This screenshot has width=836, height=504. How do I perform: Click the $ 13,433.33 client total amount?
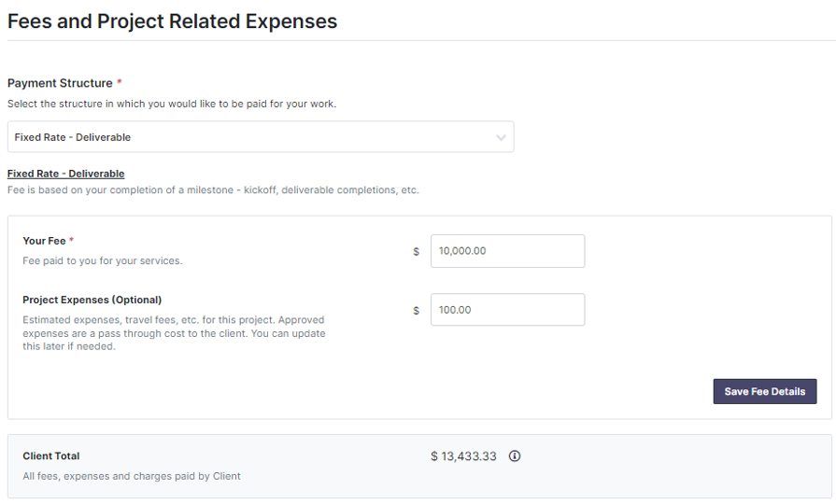[463, 456]
